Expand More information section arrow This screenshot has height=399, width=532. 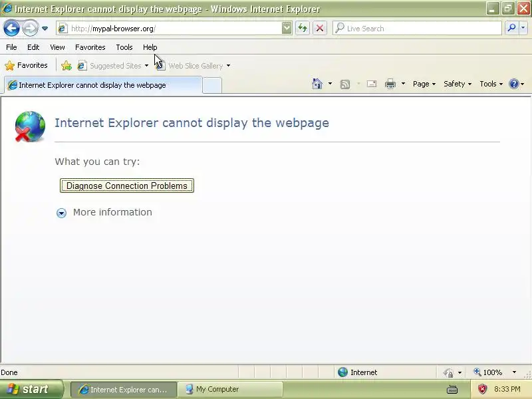tap(61, 213)
